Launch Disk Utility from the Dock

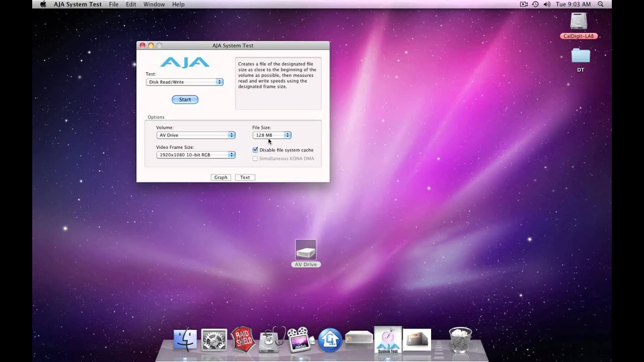click(271, 340)
